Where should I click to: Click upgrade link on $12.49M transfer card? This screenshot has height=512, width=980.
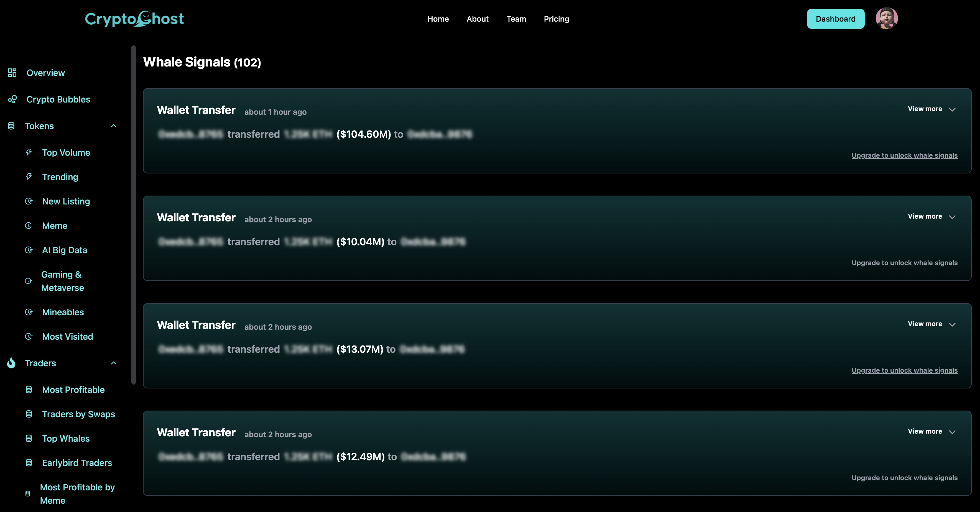coord(904,478)
